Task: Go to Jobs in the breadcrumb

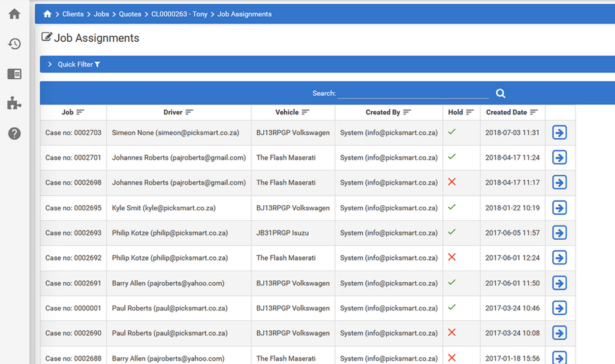Action: point(101,14)
